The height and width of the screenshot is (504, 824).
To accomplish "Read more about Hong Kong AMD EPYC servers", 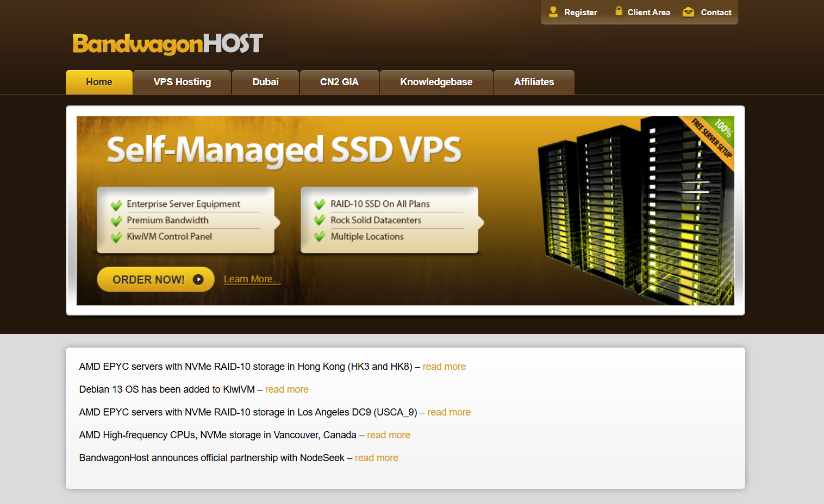I will [x=444, y=367].
